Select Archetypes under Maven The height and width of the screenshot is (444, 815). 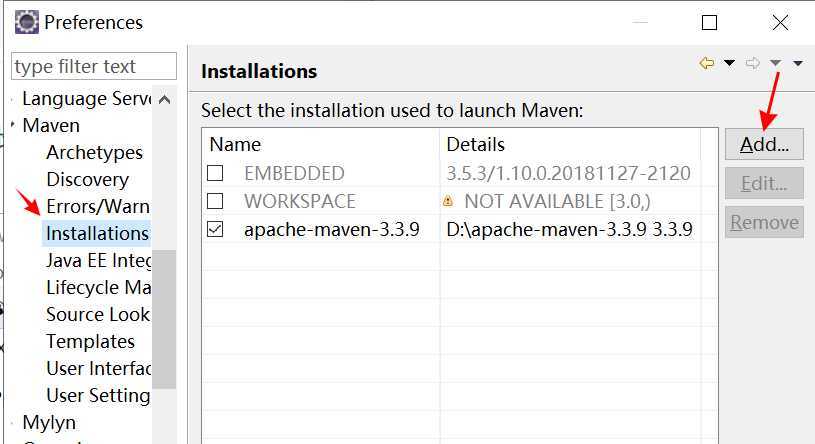pos(94,152)
